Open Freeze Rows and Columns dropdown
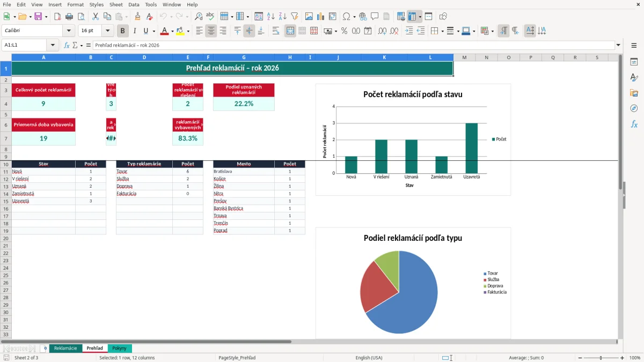This screenshot has width=644, height=362. click(x=420, y=17)
